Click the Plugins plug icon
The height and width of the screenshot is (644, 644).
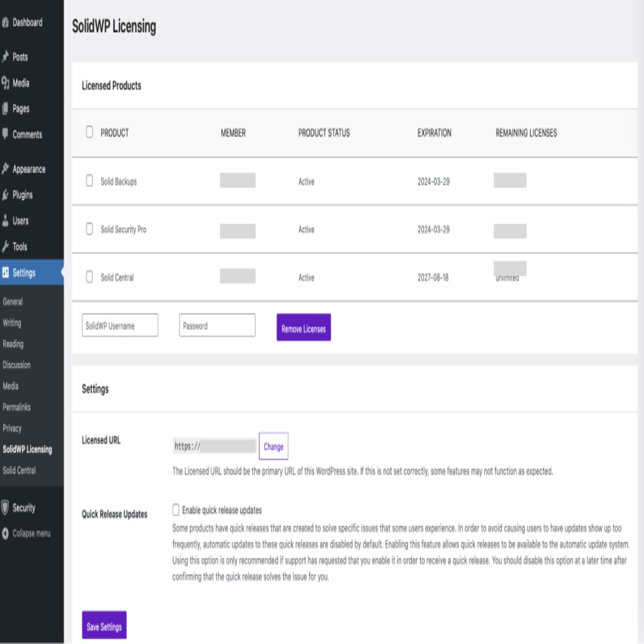[x=5, y=195]
